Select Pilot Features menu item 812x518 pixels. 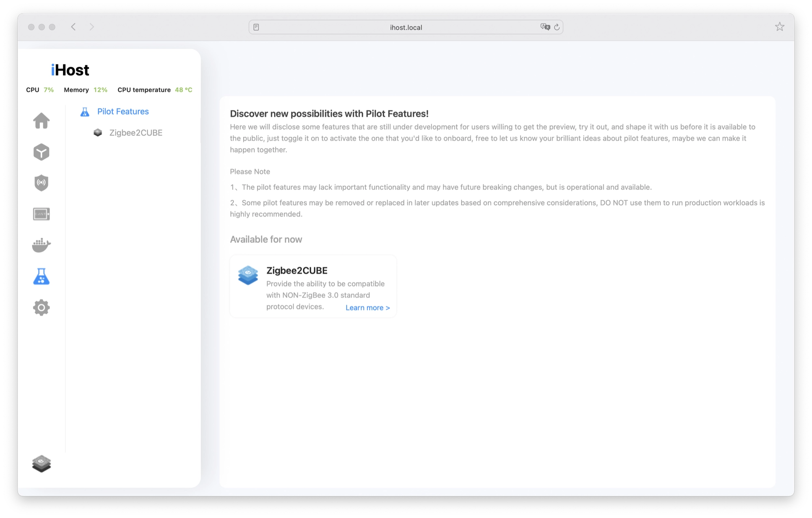123,112
